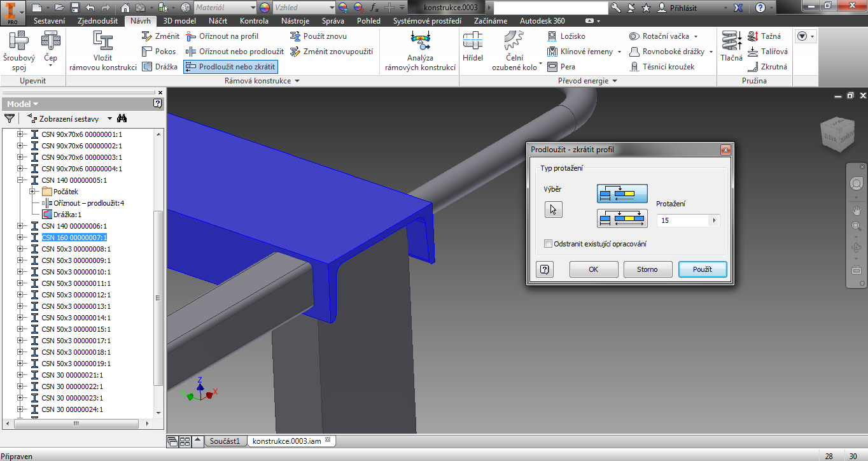Click Prodloužit nebo zkrátit tool

(231, 67)
